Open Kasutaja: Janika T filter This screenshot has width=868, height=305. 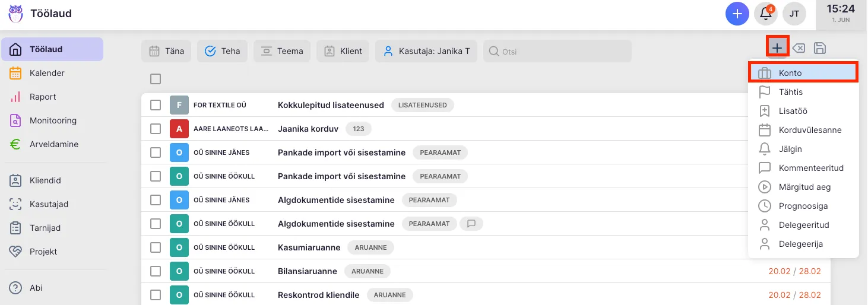[426, 51]
